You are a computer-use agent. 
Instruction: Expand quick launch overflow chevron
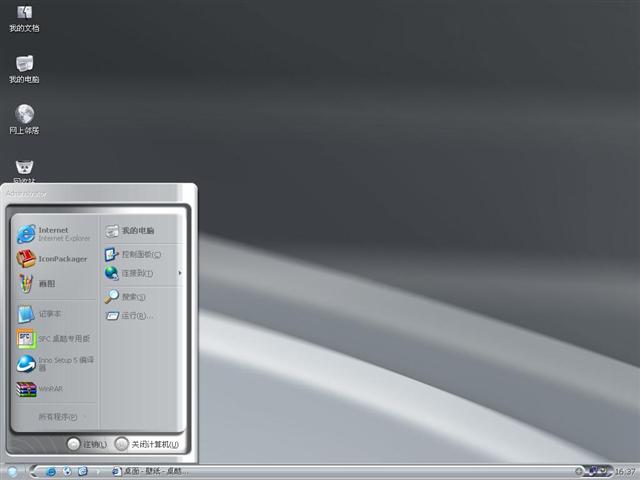click(x=98, y=472)
